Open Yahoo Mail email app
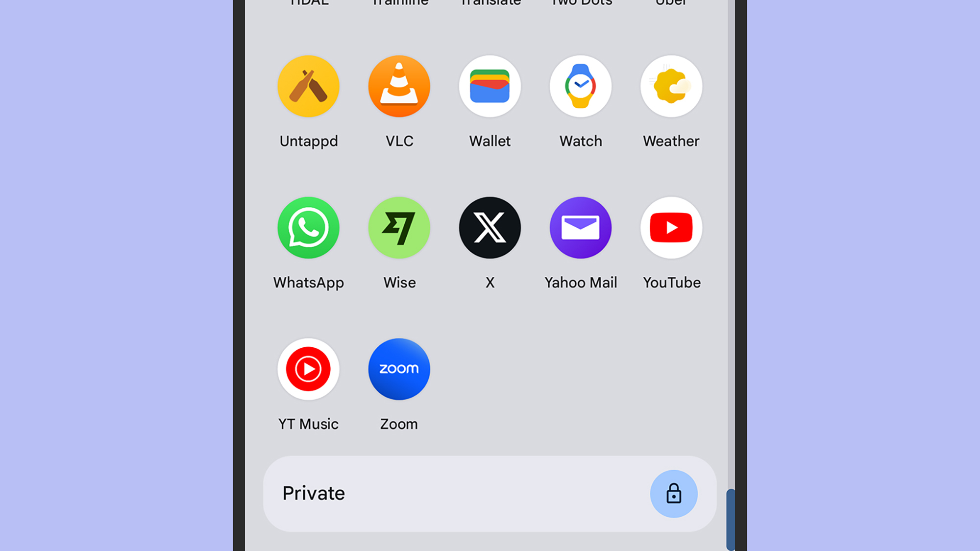Viewport: 980px width, 551px height. (x=581, y=227)
